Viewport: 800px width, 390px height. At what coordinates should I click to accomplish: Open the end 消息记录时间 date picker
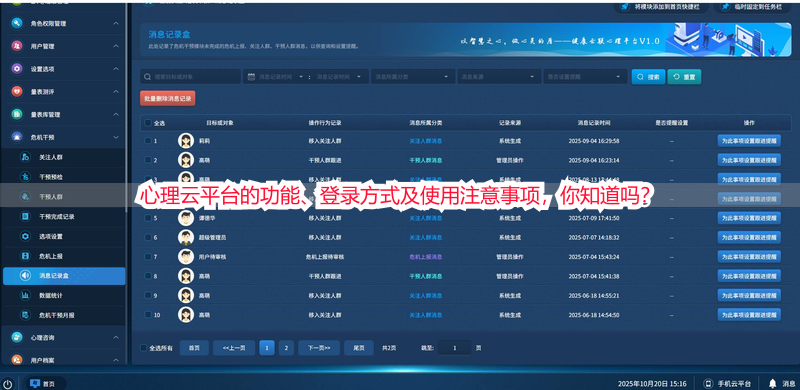coord(340,77)
